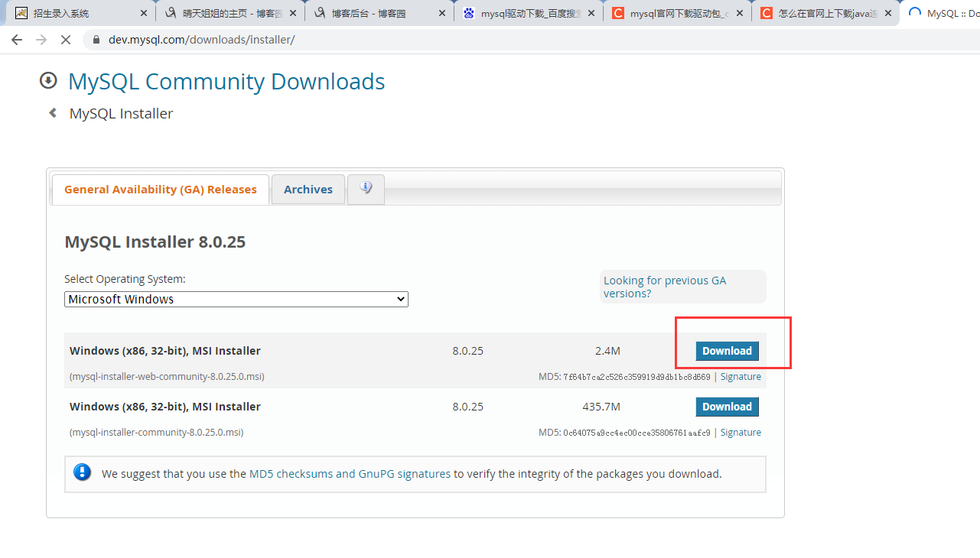Open Signature link for web-community msi
Screen dimensions: 980x558
741,377
